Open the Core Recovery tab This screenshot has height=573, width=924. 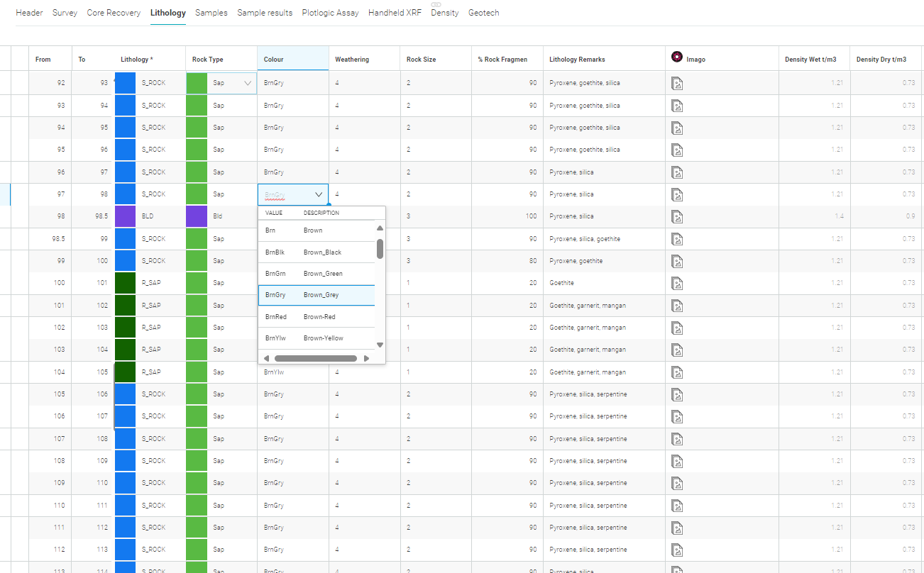114,13
